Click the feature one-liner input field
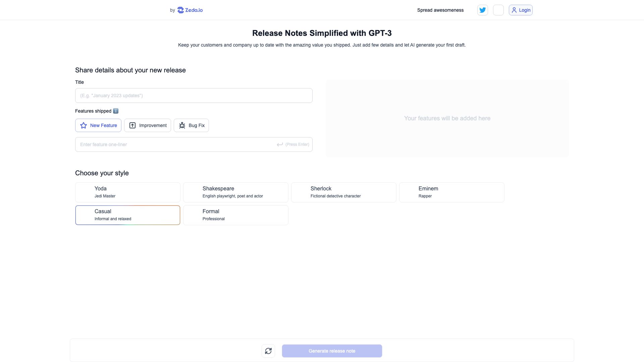Screen dimensions: 644x362 click(194, 144)
